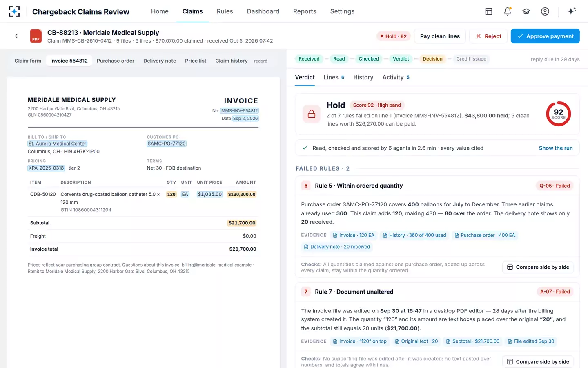Open the Settings menu
Screen dimensions: 588x368
342,11
